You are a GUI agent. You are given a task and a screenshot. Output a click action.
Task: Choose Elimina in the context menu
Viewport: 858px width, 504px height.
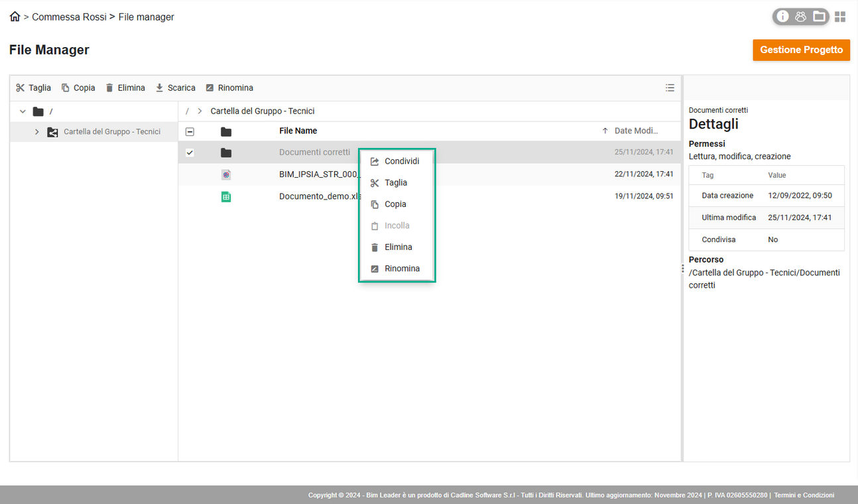397,247
